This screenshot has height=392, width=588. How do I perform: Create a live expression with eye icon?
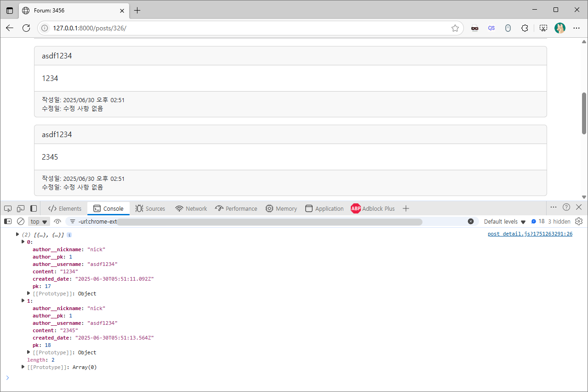pos(57,221)
